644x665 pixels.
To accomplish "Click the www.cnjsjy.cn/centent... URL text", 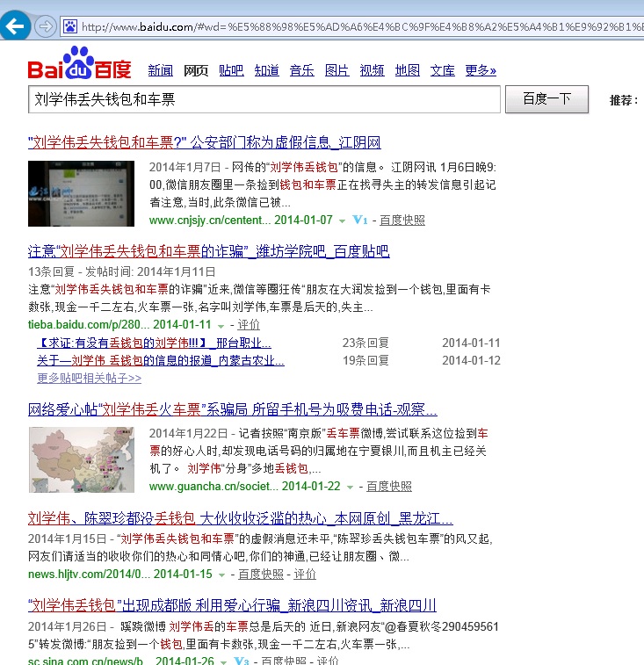I will [210, 220].
